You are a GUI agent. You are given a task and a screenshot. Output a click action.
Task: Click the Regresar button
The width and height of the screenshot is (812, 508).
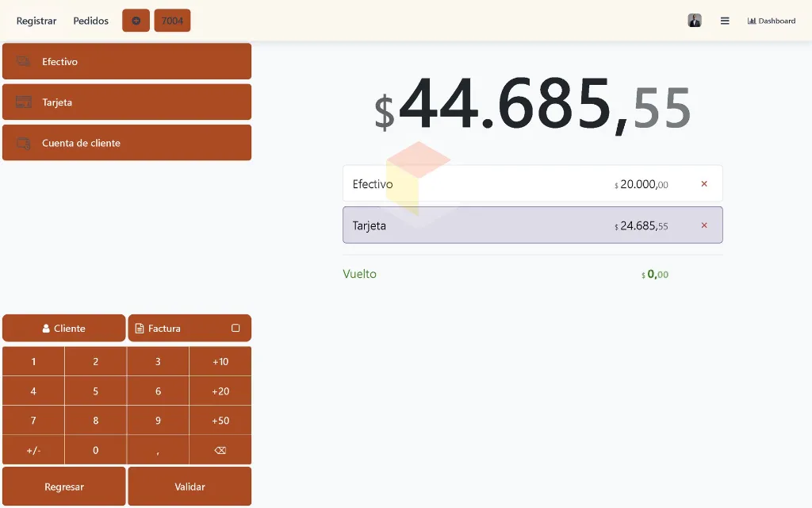point(63,487)
